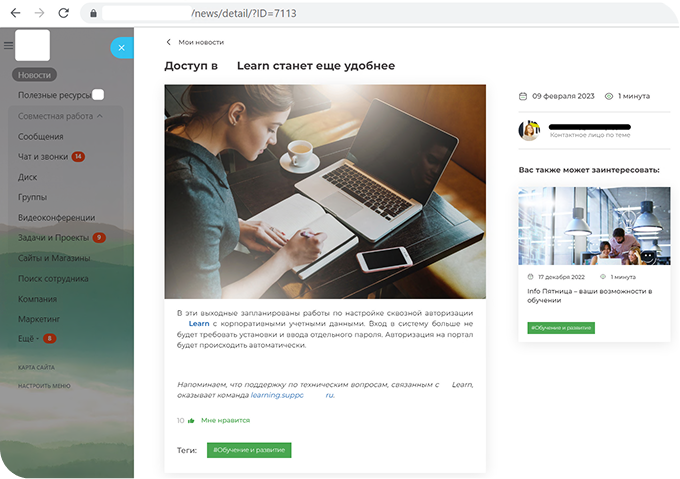Expand the Ещё menu
The image size is (680, 479).
click(x=27, y=339)
